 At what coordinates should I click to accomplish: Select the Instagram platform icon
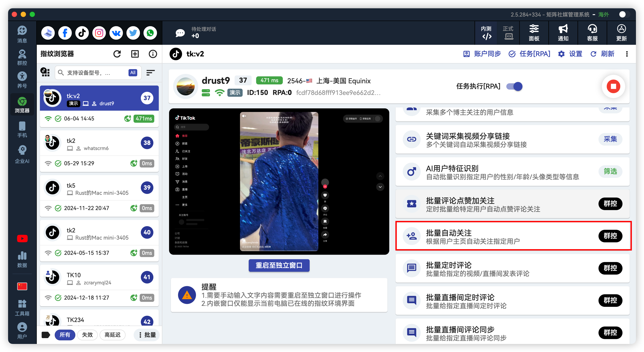pos(99,33)
